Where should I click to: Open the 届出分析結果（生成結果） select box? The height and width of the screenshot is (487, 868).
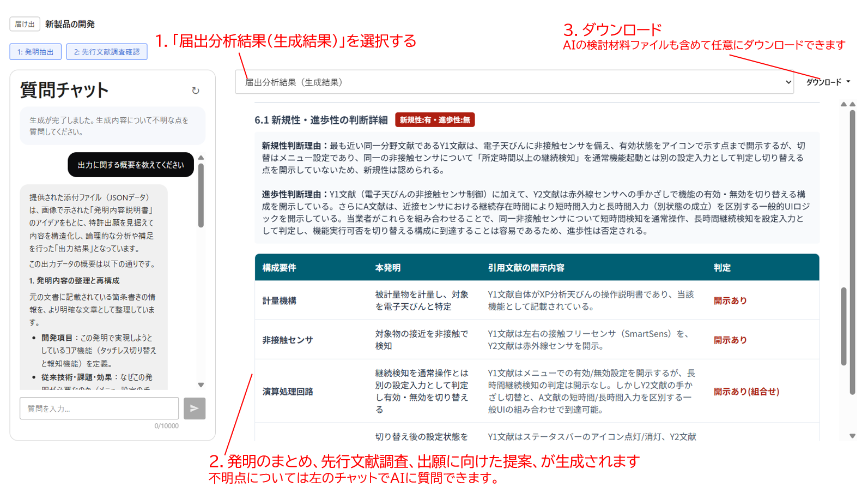tap(514, 82)
